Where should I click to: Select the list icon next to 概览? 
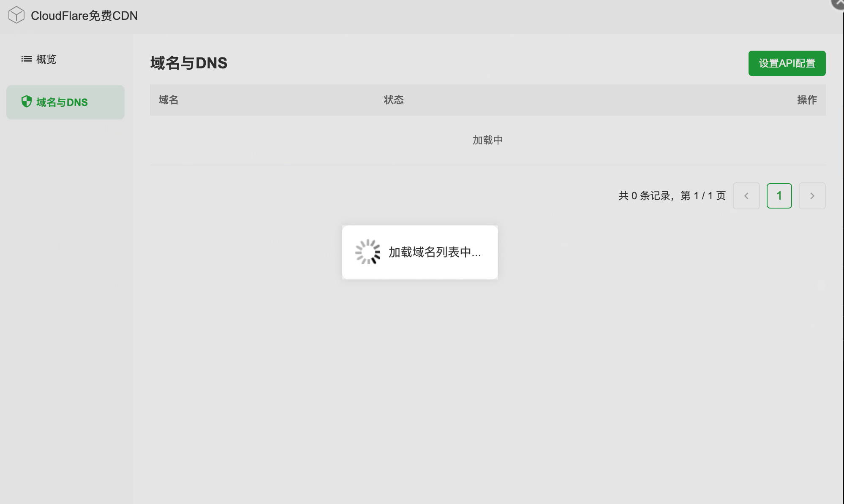[26, 59]
